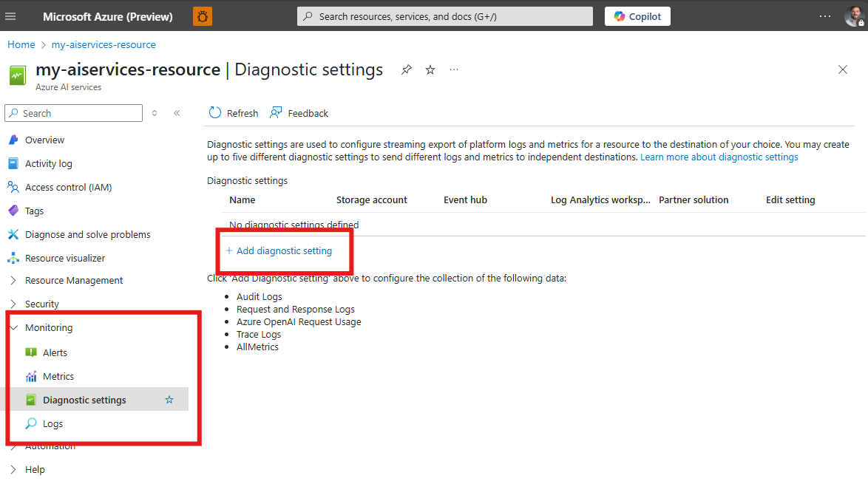Image resolution: width=868 pixels, height=498 pixels.
Task: Click the Tags sidebar icon
Action: 15,211
